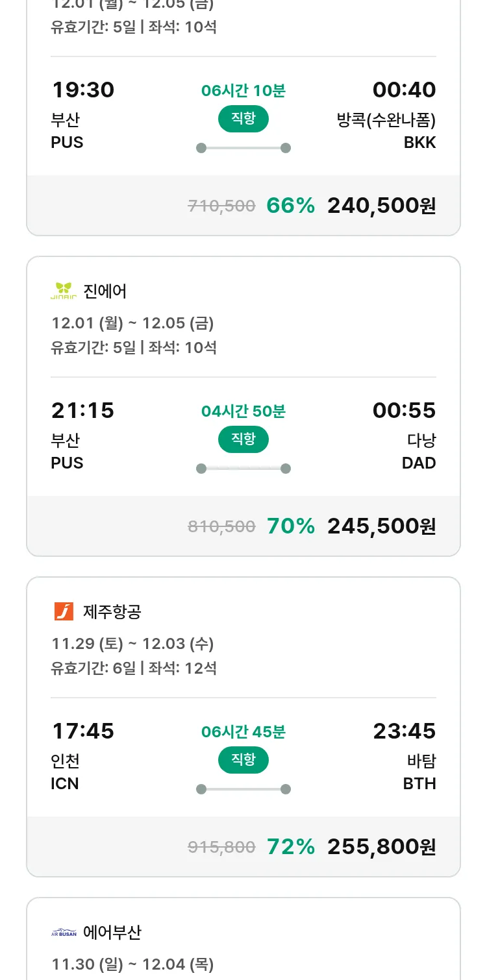Tap the 66% discount label
The height and width of the screenshot is (980, 487).
coord(290,206)
